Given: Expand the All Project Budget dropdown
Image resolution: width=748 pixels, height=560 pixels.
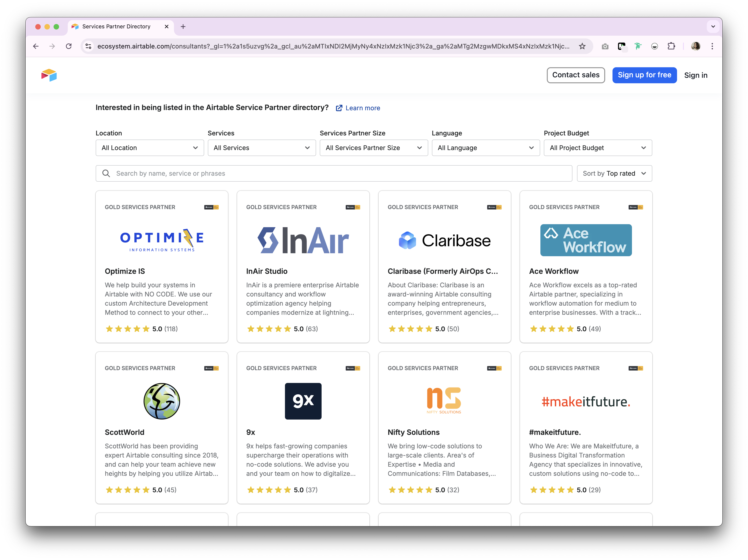Looking at the screenshot, I should 598,148.
